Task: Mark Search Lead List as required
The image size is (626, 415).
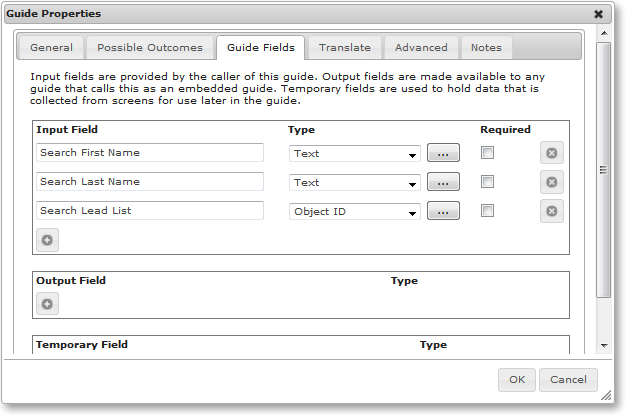Action: 487,210
